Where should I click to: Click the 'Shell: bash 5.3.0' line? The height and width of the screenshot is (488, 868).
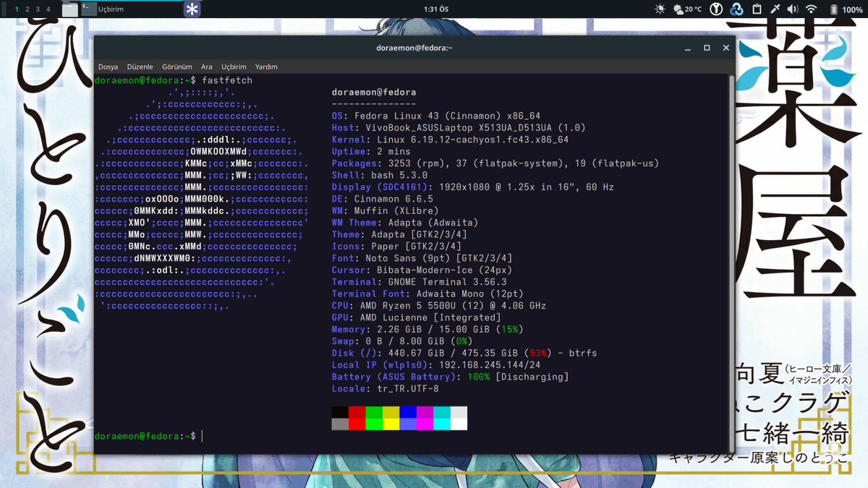(380, 175)
